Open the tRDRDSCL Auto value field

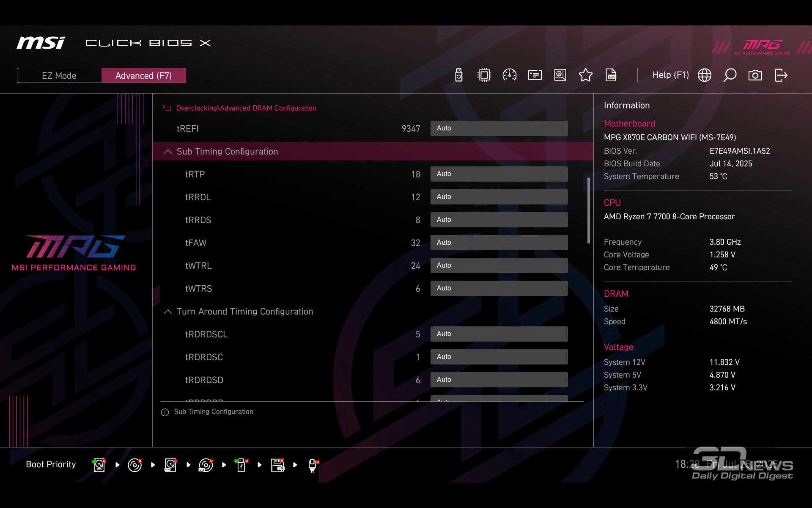[499, 334]
